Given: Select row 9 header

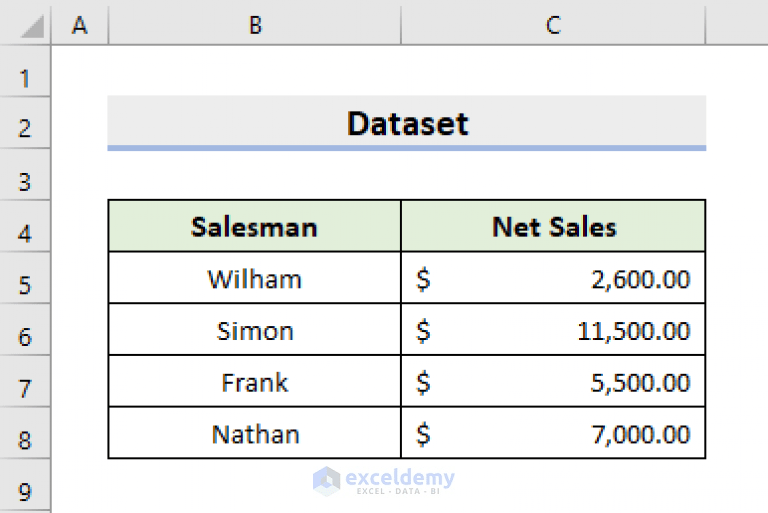Looking at the screenshot, I should click(25, 487).
